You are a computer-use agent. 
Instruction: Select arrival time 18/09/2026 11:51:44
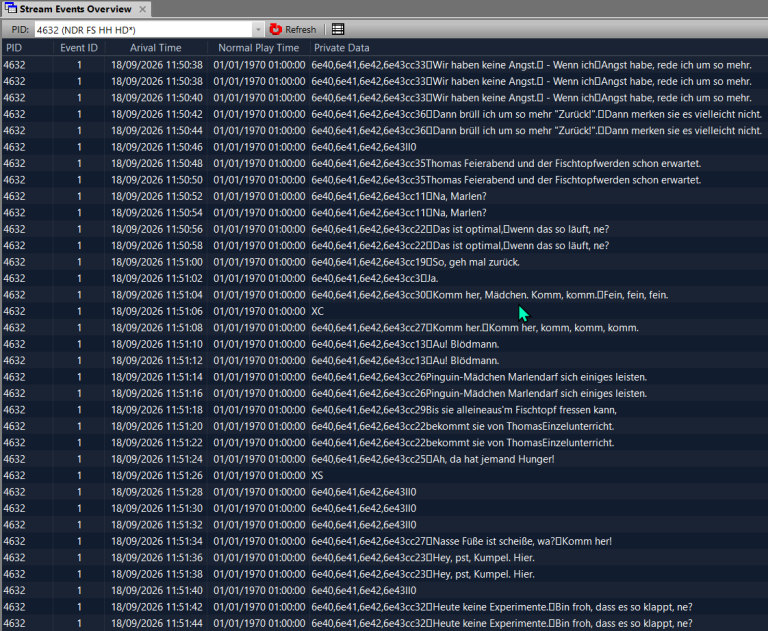click(157, 623)
